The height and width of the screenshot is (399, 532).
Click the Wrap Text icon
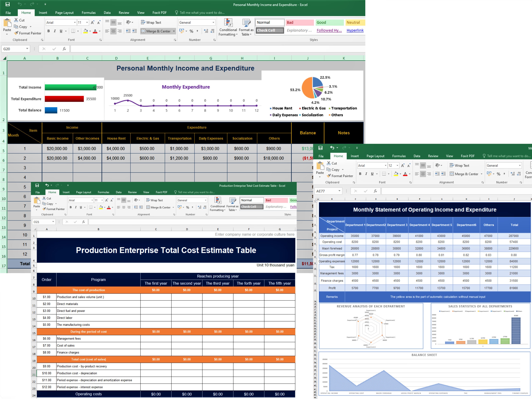click(x=143, y=22)
